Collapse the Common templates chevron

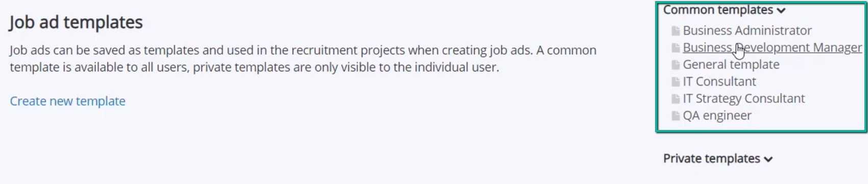click(x=781, y=11)
